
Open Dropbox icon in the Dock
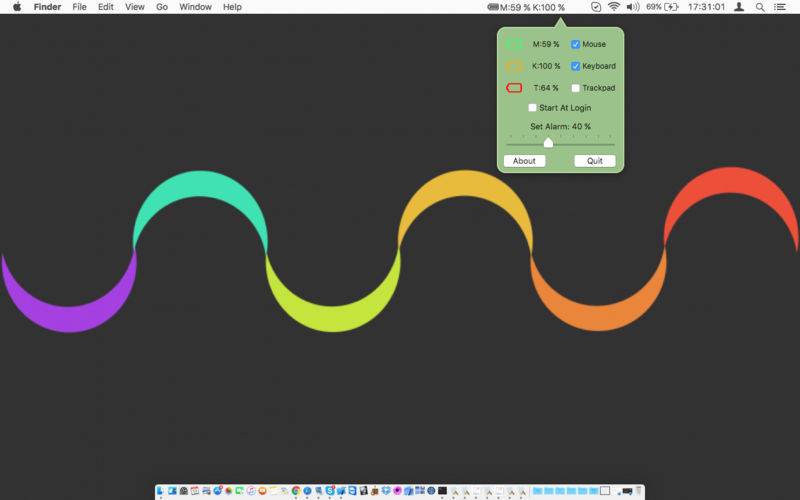pos(386,491)
